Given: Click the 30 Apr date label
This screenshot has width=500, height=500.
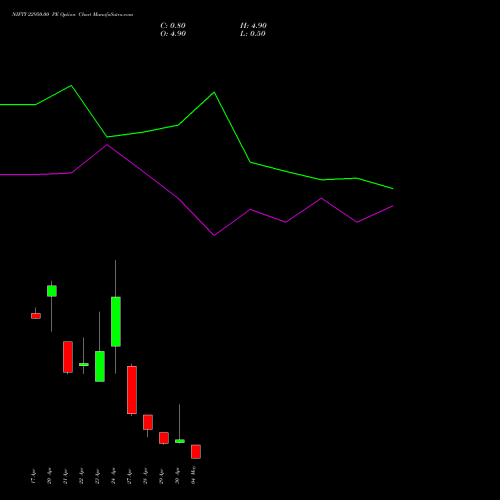Looking at the screenshot, I should point(177,477).
